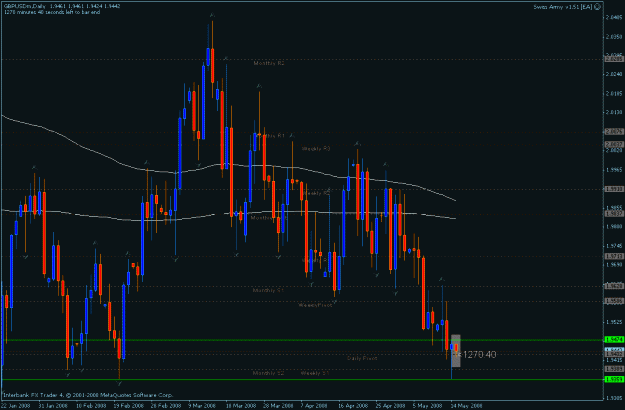Click the 1.9305 price scale value

coord(614,398)
